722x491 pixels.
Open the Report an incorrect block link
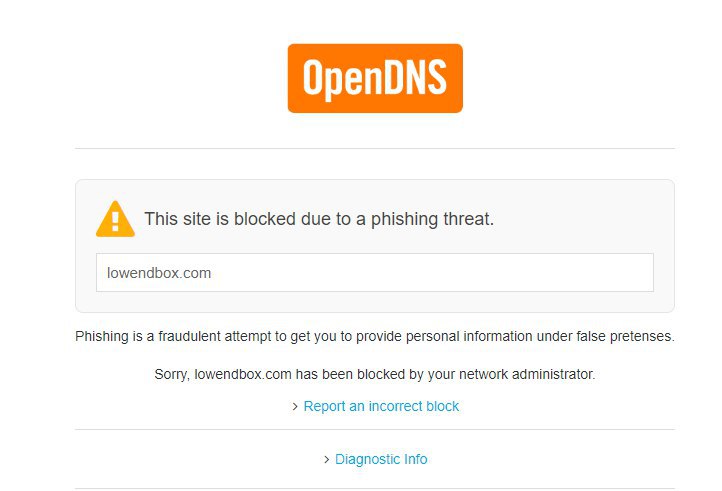381,406
